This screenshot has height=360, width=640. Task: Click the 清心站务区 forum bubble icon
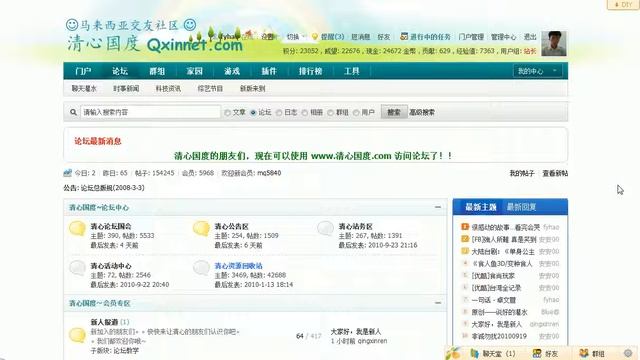[x=325, y=229]
